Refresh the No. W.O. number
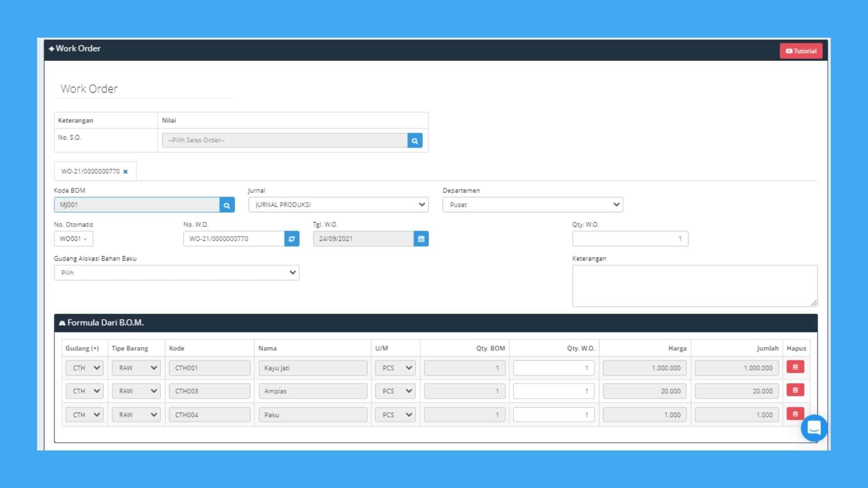 click(292, 239)
